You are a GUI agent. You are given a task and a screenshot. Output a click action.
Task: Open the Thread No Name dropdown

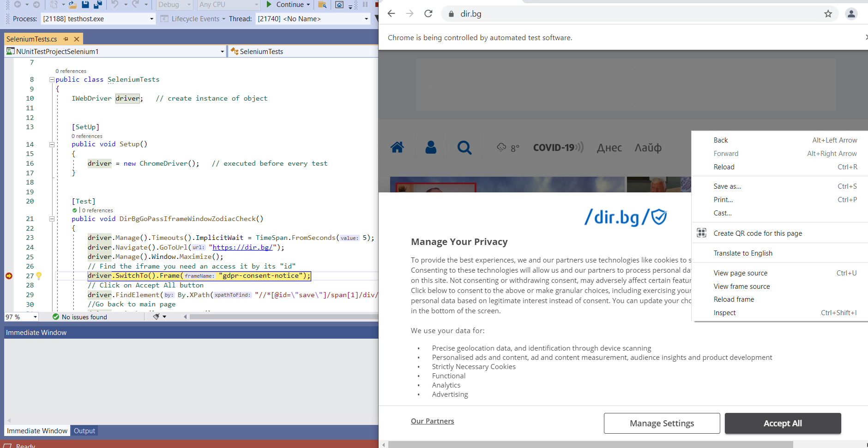coord(313,19)
